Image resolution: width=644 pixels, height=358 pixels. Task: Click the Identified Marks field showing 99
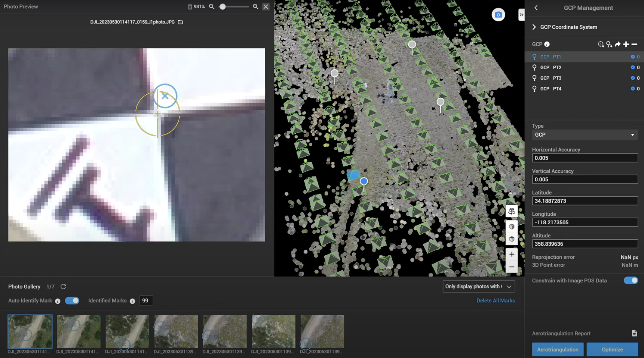(146, 301)
